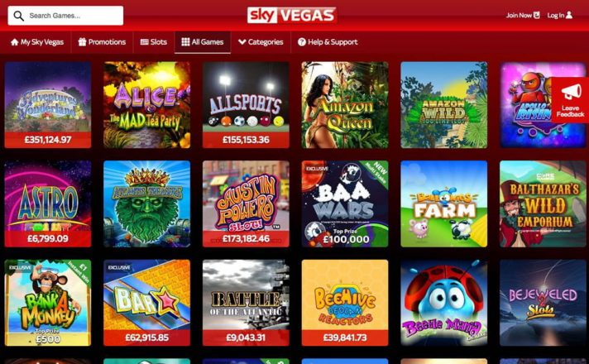Launch the Baa Wars game thumbnail
The width and height of the screenshot is (589, 364).
(x=345, y=204)
